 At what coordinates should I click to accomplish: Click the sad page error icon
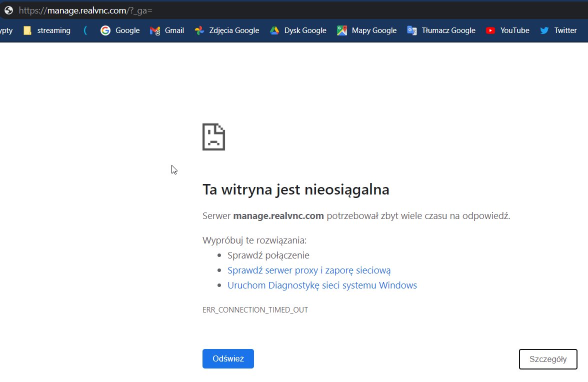[x=214, y=137]
